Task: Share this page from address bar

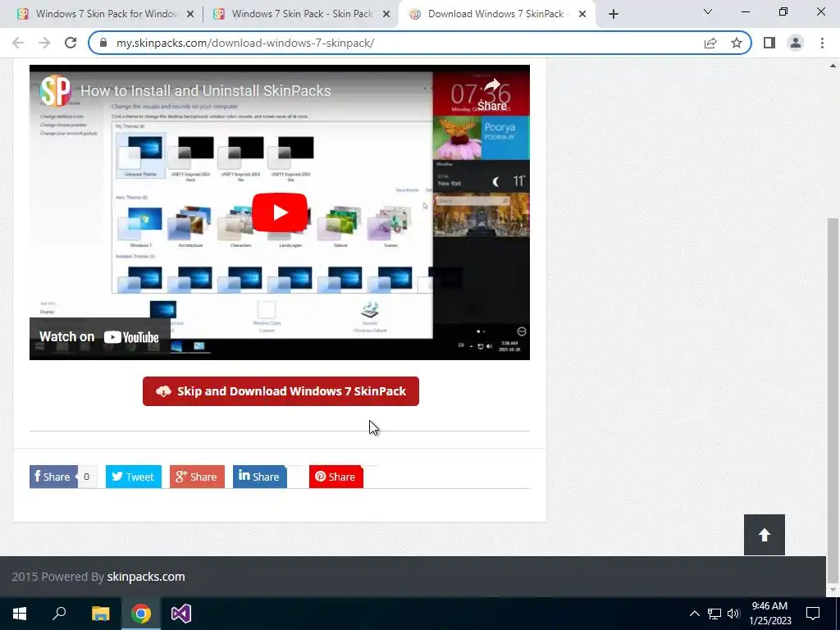Action: point(710,43)
